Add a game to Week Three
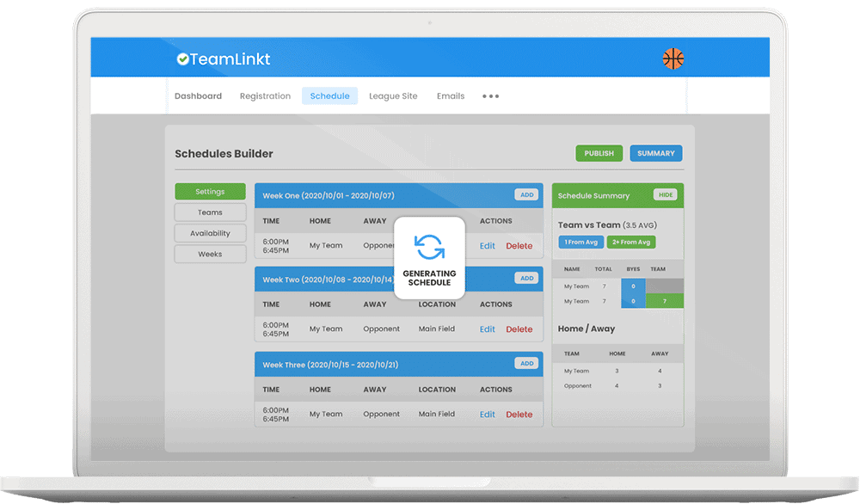 coord(526,363)
